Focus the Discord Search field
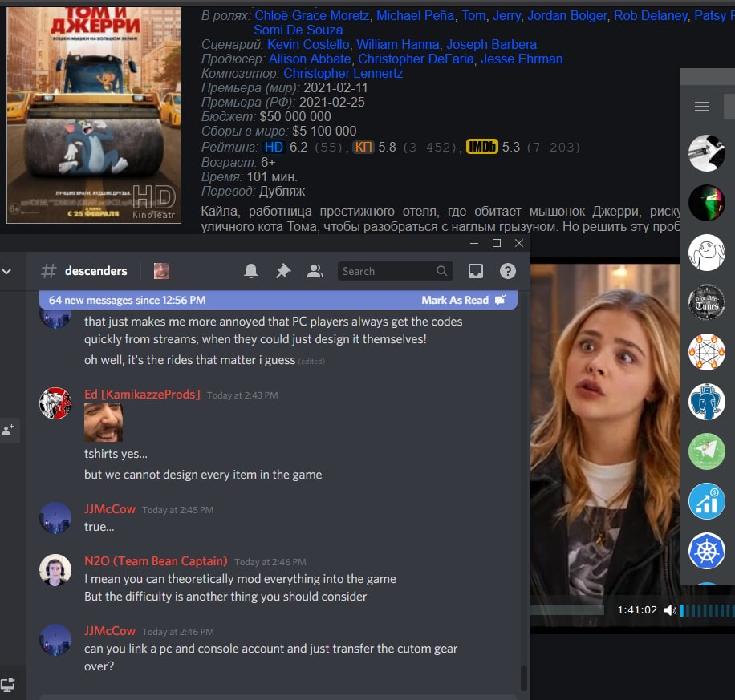Image resolution: width=735 pixels, height=700 pixels. tap(395, 271)
